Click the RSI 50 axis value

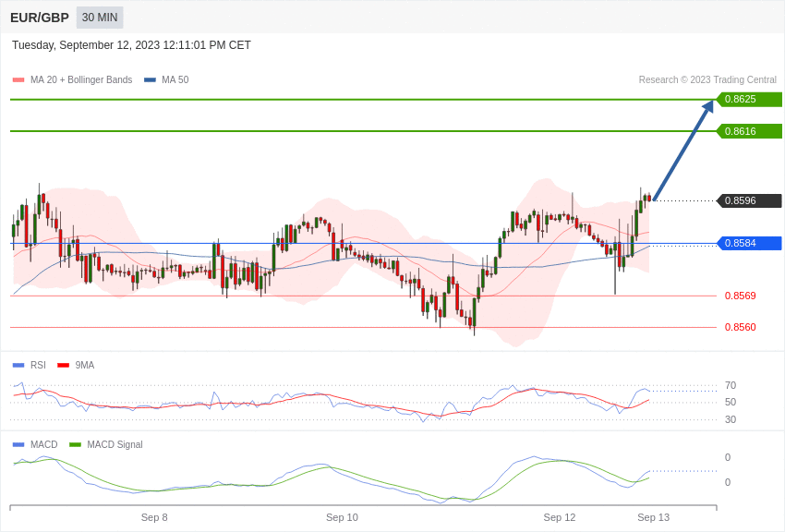731,402
